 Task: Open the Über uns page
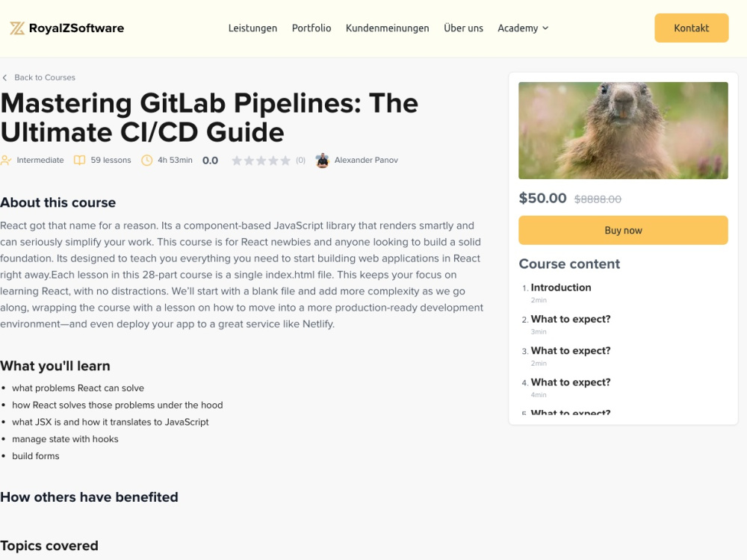point(464,28)
